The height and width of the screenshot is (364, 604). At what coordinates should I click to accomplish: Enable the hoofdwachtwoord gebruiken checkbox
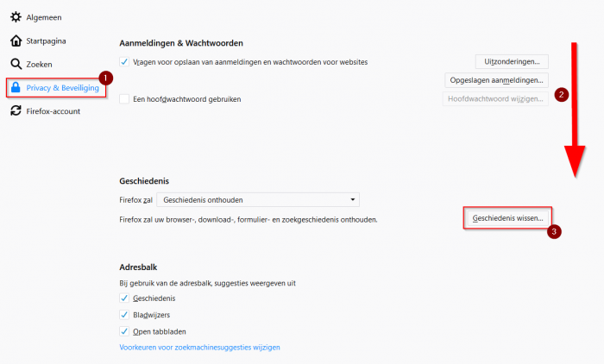tap(124, 99)
